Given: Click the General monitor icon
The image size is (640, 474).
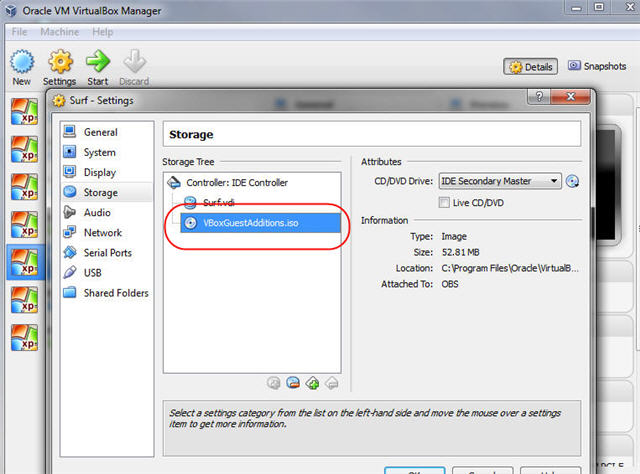Looking at the screenshot, I should tap(70, 131).
